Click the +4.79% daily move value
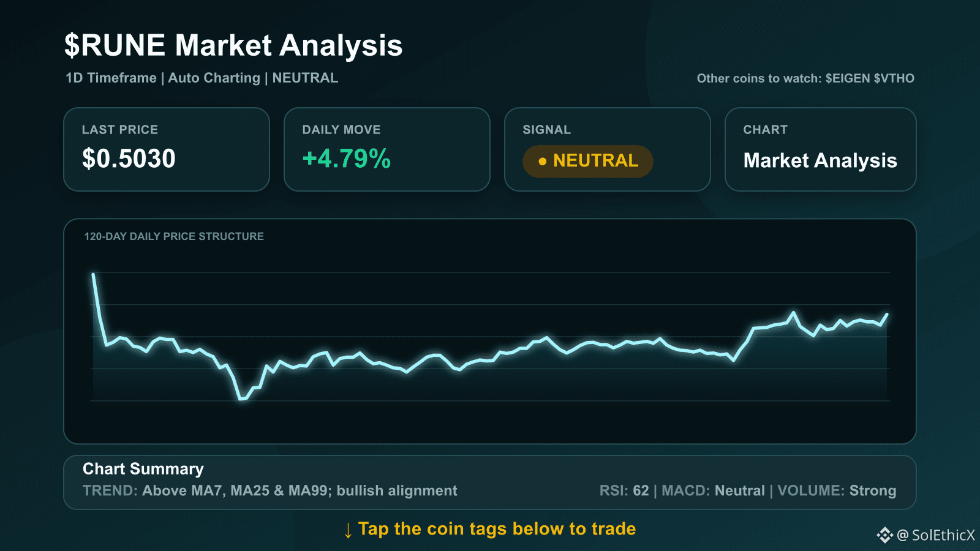Viewport: 980px width, 551px height. pos(347,159)
